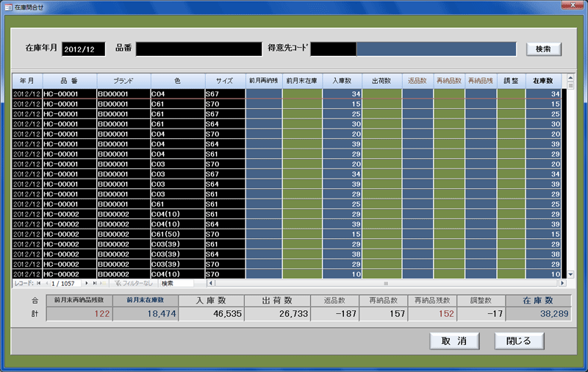Click the 入庫数 column header
This screenshot has height=372, width=588.
342,81
